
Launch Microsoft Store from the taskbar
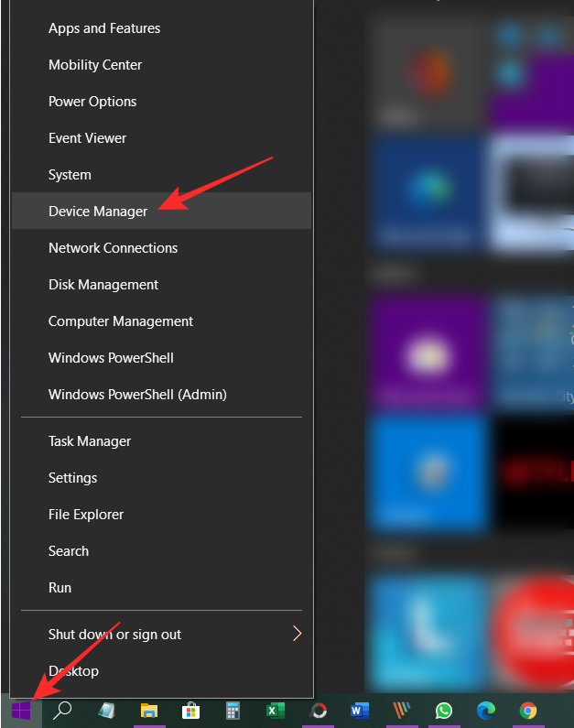(x=191, y=711)
